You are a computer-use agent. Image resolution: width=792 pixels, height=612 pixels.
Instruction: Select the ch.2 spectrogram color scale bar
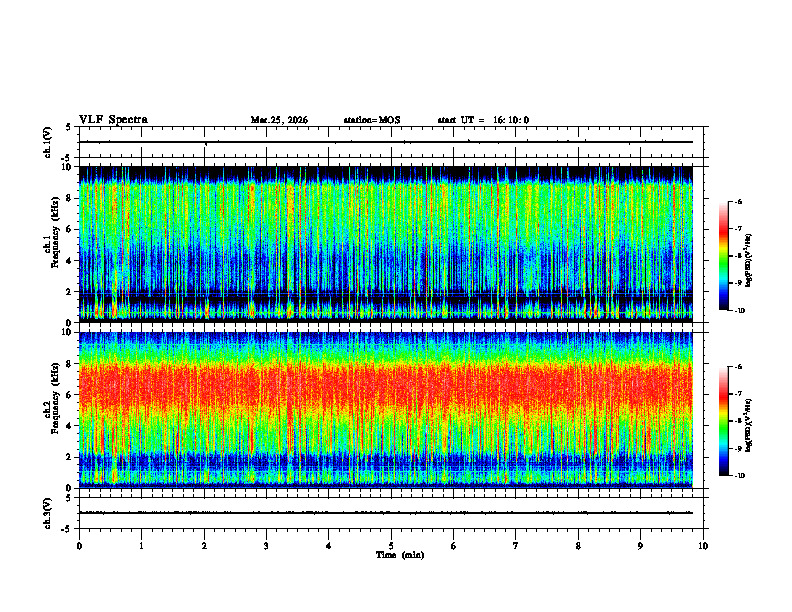pyautogui.click(x=724, y=421)
